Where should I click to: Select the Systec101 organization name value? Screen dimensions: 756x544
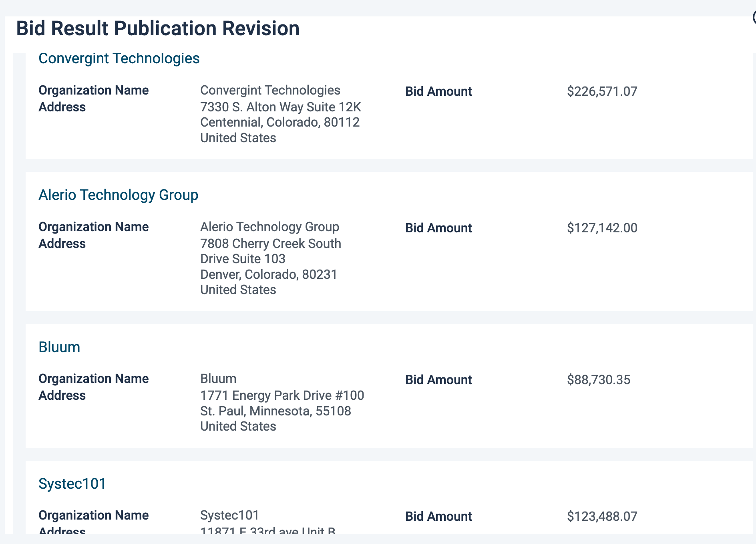pos(230,515)
